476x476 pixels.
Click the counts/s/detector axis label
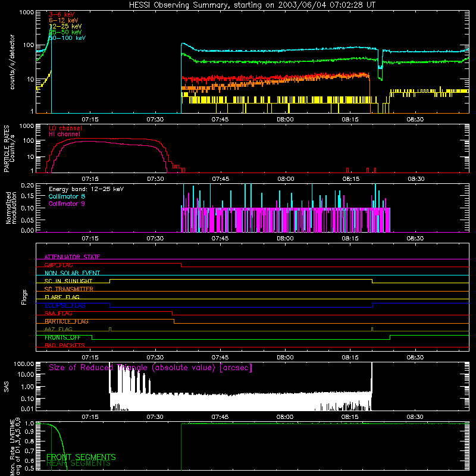[12, 62]
